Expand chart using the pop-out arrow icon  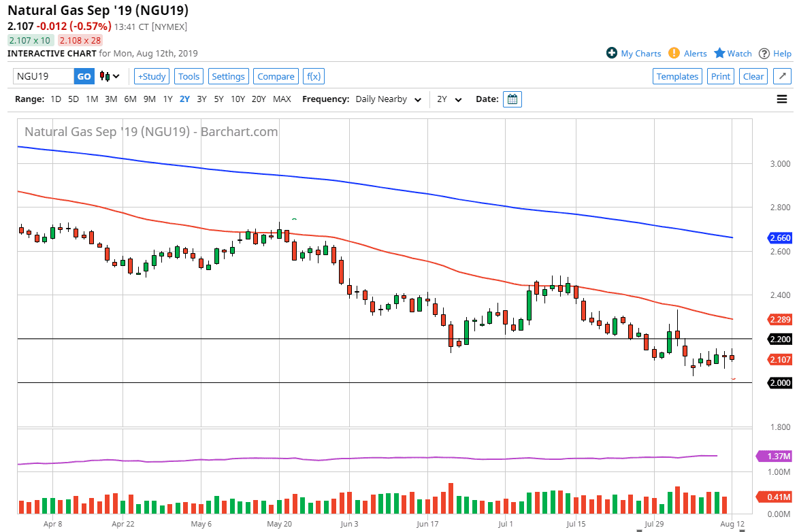783,76
